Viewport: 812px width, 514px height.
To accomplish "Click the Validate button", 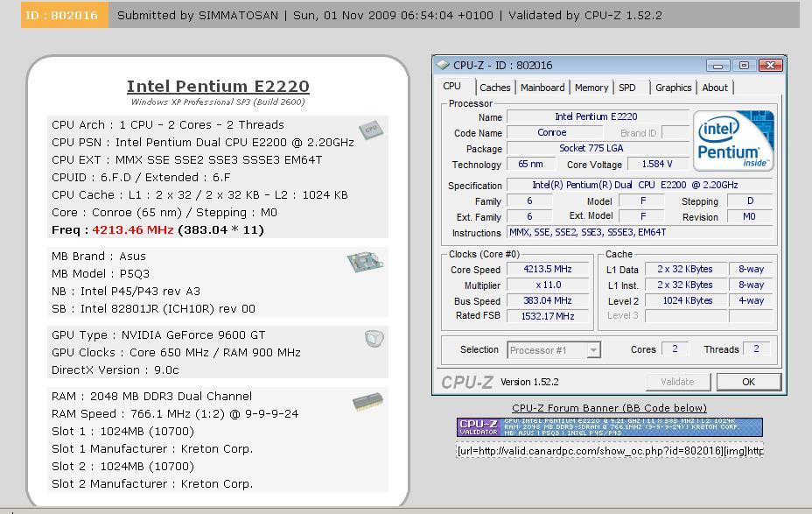I will [x=677, y=382].
